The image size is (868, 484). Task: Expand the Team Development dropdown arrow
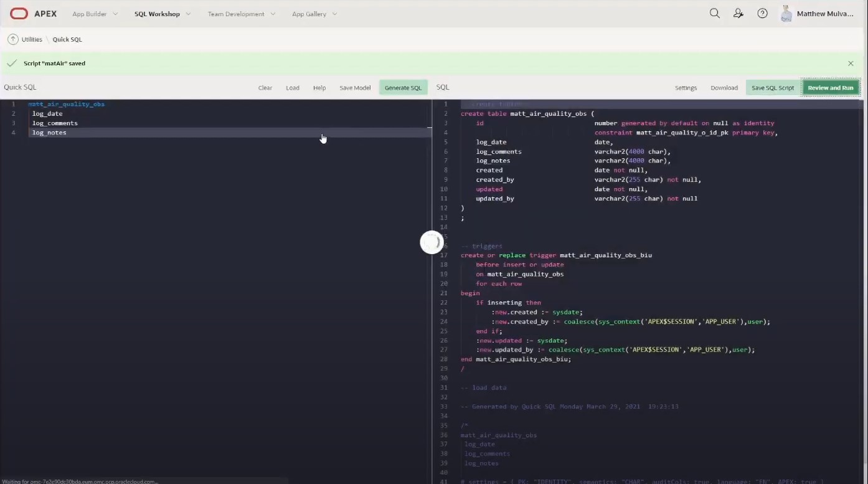(x=273, y=14)
